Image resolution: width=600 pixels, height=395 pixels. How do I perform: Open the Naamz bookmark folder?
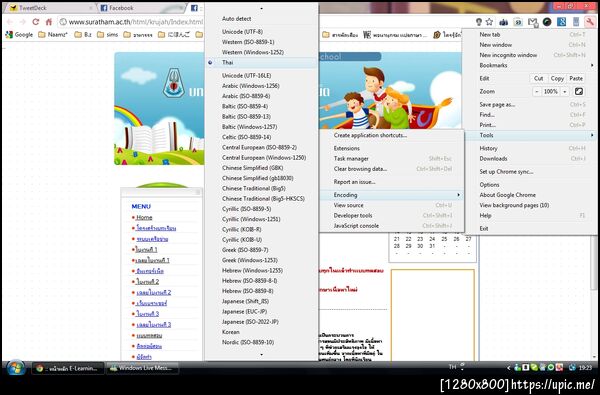(x=53, y=35)
